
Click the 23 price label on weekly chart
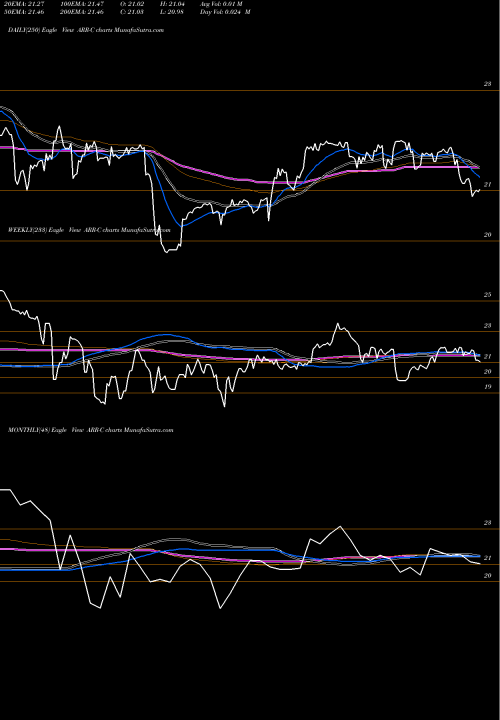click(488, 326)
